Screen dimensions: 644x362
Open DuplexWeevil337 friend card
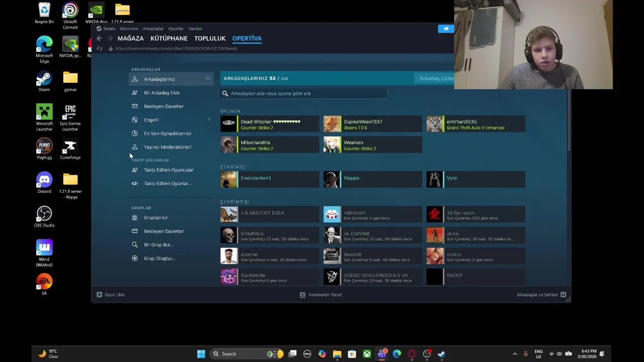373,124
